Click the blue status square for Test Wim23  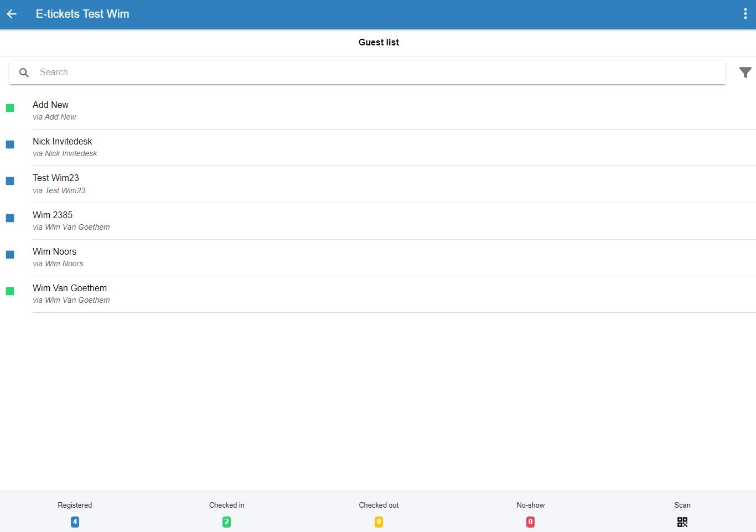tap(10, 181)
